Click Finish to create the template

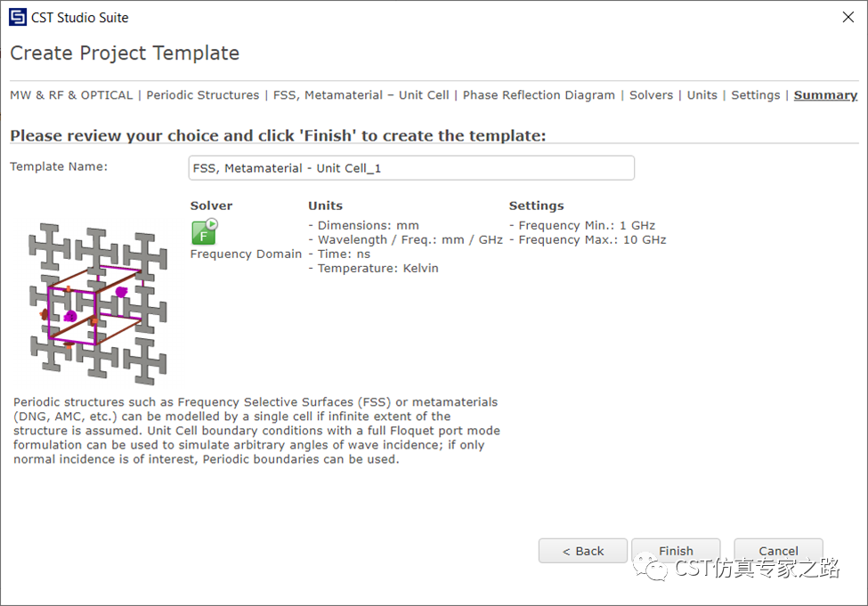point(676,551)
